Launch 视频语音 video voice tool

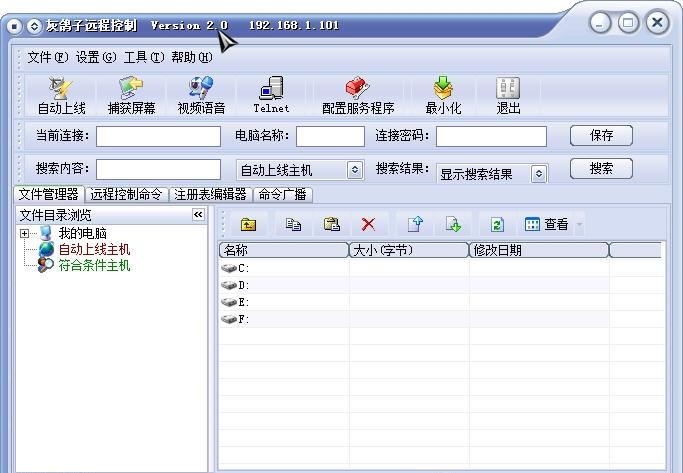(201, 96)
